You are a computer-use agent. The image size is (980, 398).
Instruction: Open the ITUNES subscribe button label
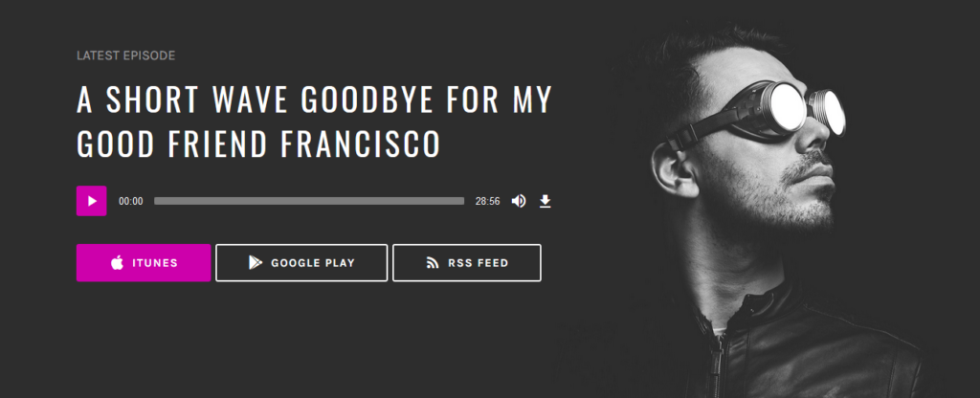click(154, 263)
